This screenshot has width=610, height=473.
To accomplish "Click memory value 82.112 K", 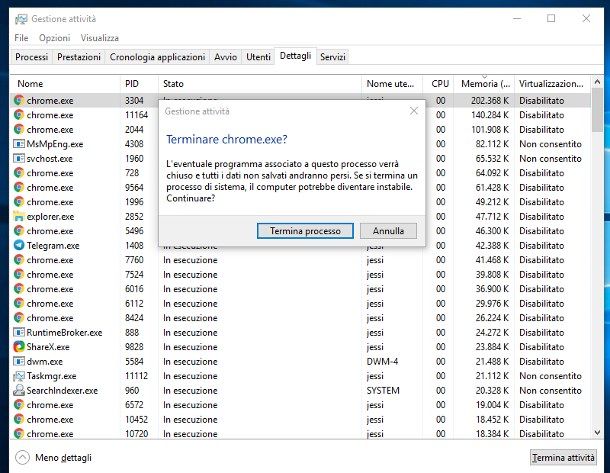I will (492, 144).
